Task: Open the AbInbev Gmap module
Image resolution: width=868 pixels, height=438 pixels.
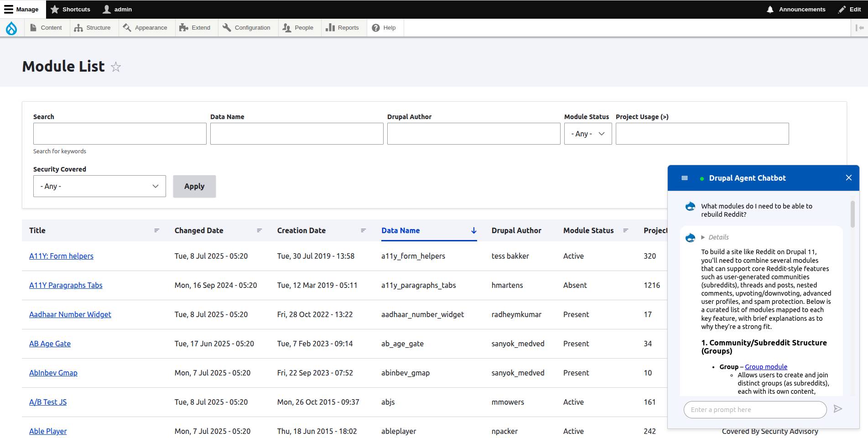Action: click(53, 373)
